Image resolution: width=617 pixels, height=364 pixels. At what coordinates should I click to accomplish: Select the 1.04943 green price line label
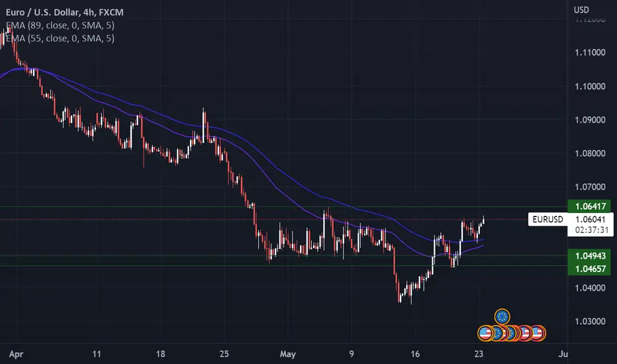pos(589,255)
